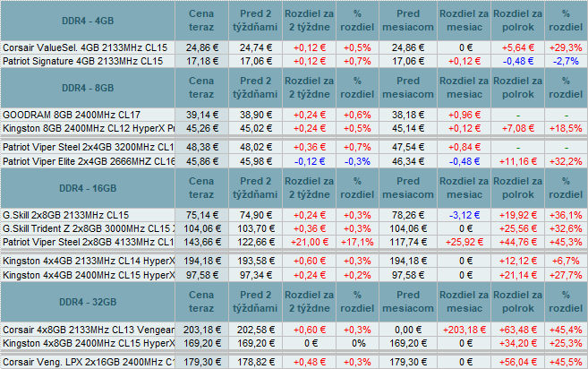
Task: Select the '143,66 €' current price cell
Action: pyautogui.click(x=201, y=242)
